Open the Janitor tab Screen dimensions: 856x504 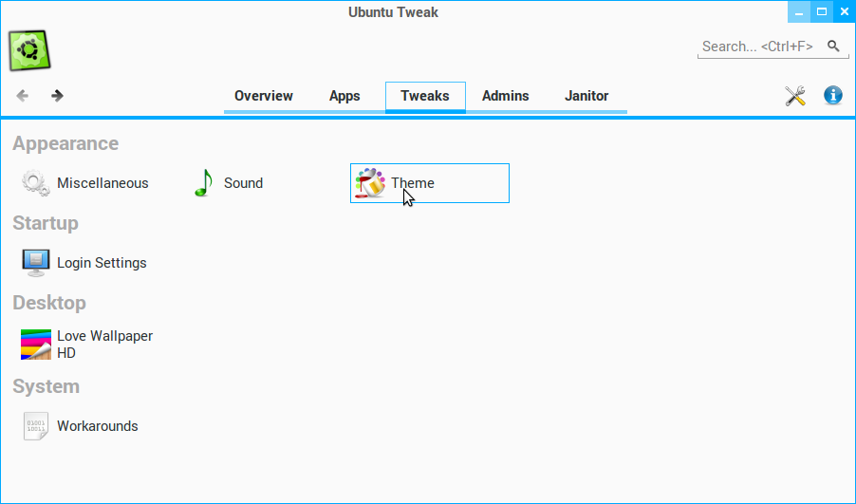pyautogui.click(x=586, y=96)
